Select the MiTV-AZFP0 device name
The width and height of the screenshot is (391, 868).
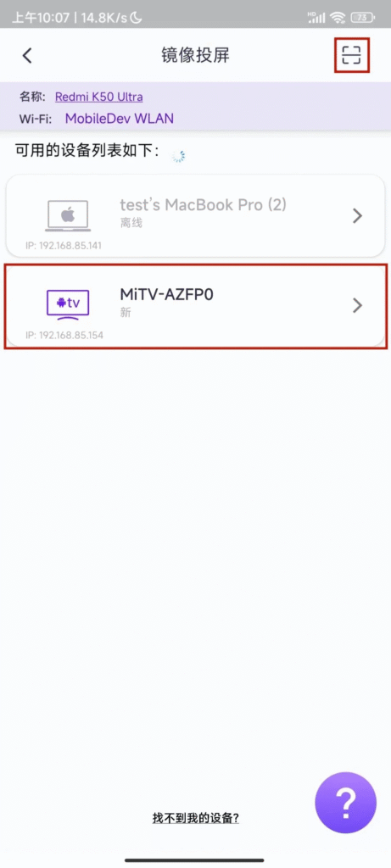[x=167, y=294]
